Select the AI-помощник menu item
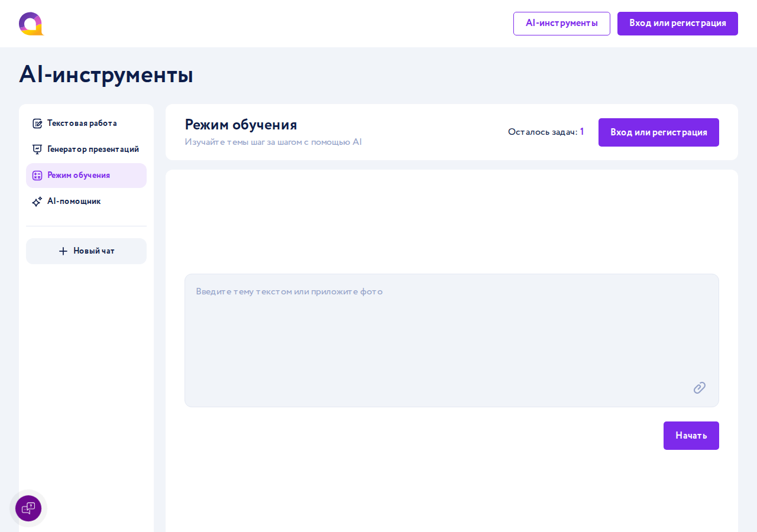The image size is (757, 532). [86, 202]
